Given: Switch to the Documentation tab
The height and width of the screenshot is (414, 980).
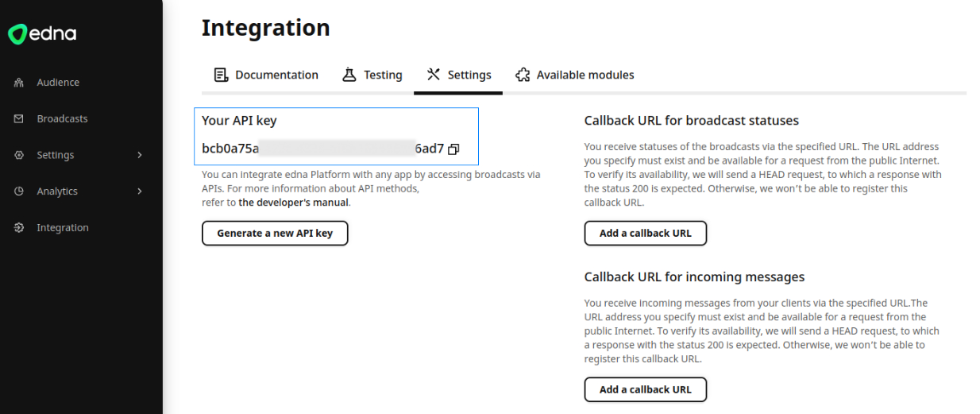Looking at the screenshot, I should click(266, 75).
